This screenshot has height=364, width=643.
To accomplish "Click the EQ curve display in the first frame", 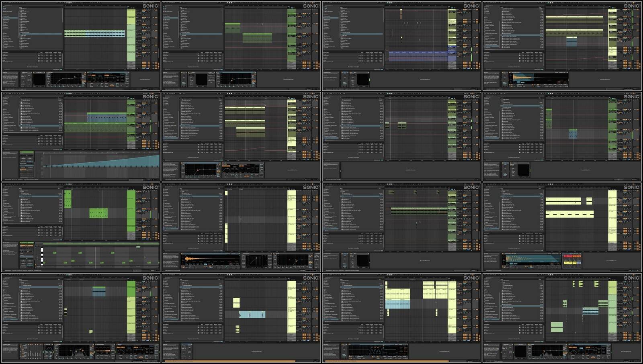I will [x=66, y=80].
